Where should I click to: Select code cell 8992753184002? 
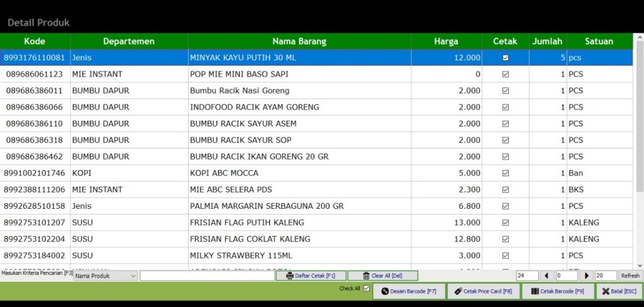35,255
